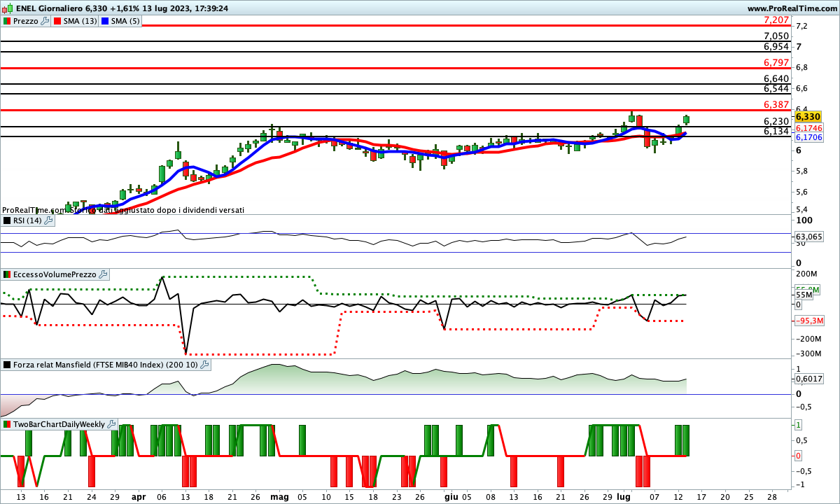Click the 7,2 label on price scale

tap(802, 26)
